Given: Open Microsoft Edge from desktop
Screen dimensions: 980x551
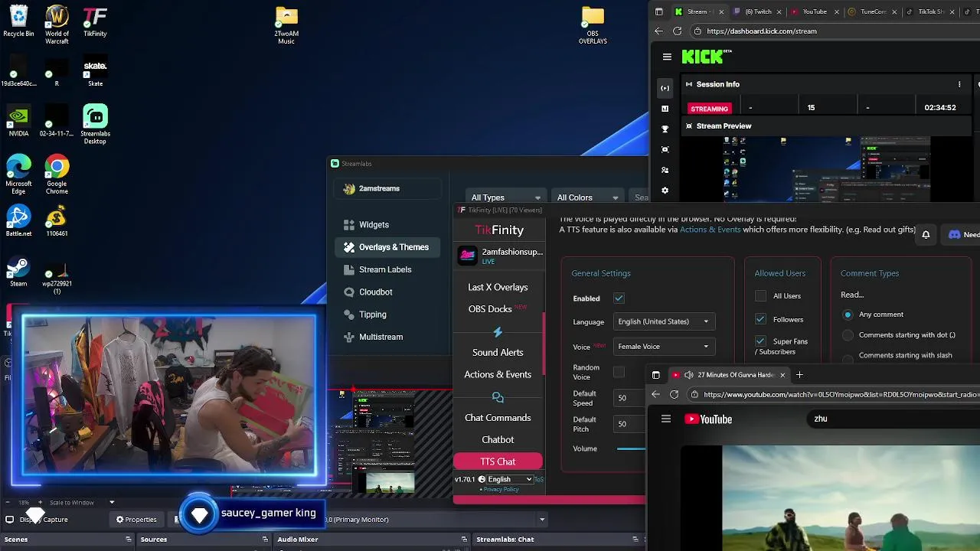Looking at the screenshot, I should coord(18,174).
